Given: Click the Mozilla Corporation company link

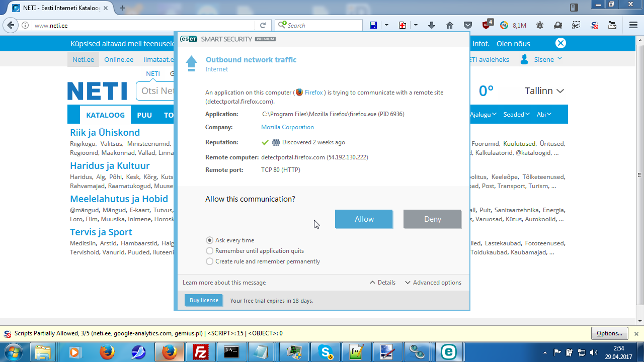Looking at the screenshot, I should 287,127.
